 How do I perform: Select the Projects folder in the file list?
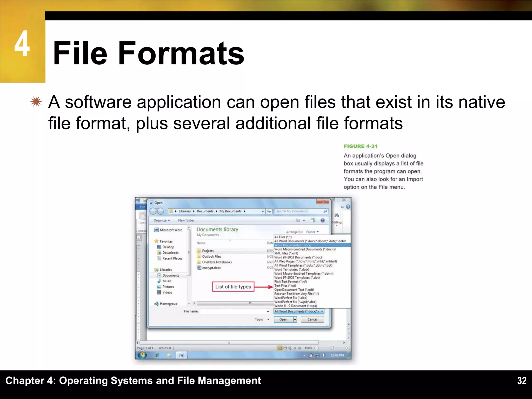point(205,251)
